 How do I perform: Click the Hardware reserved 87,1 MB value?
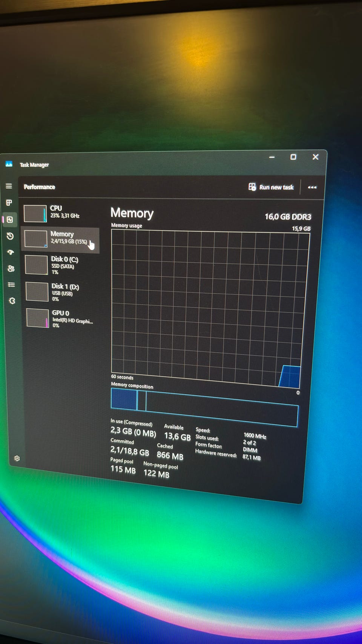pyautogui.click(x=252, y=457)
